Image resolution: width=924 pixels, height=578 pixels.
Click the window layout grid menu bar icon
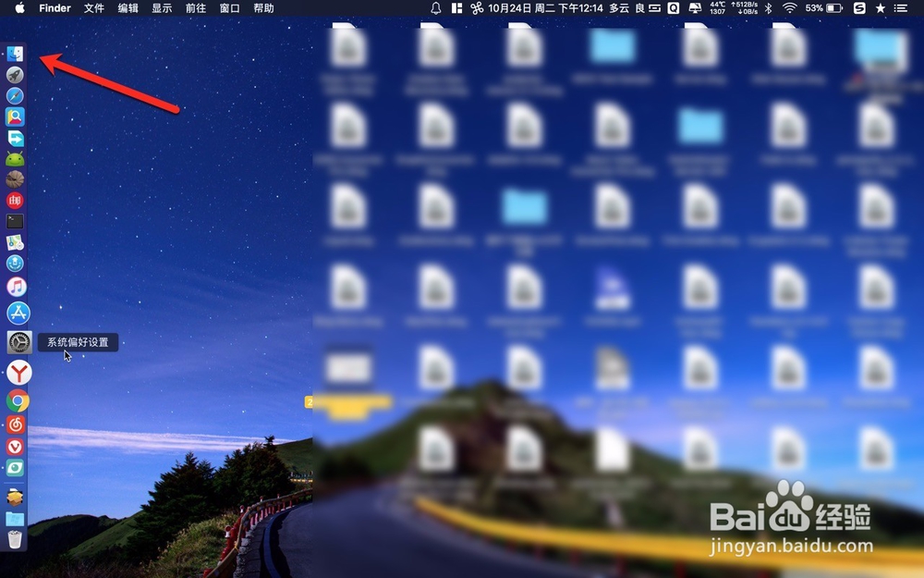point(456,8)
